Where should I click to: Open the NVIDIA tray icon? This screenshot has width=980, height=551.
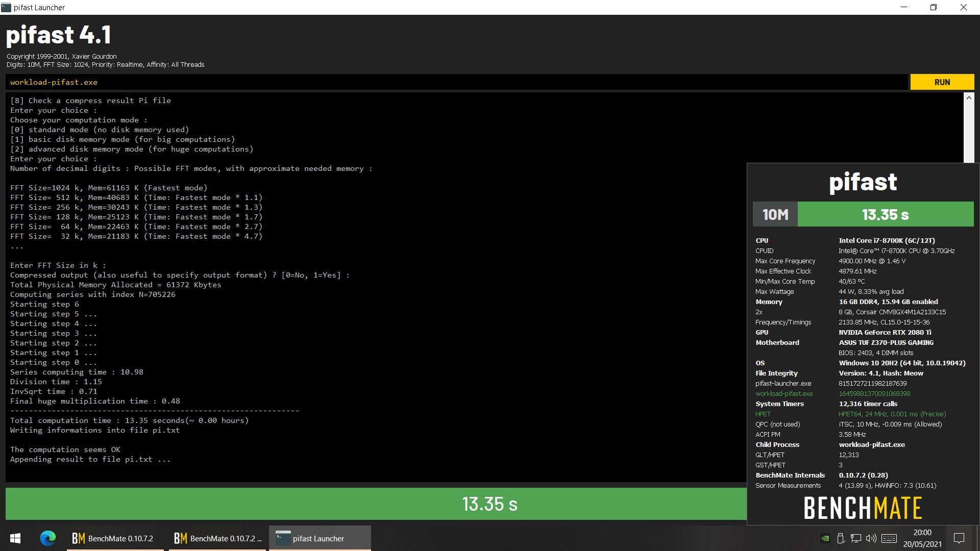825,538
